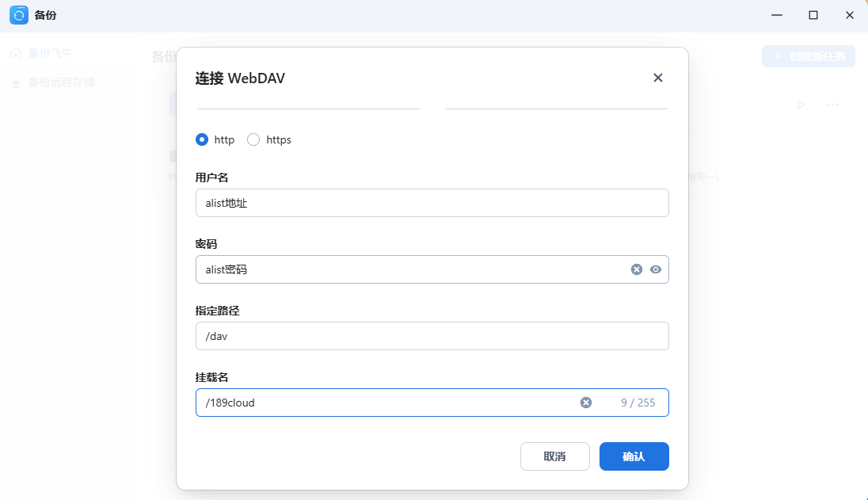The image size is (868, 500).
Task: Clear the 挂载名 field with the X icon
Action: tap(586, 403)
